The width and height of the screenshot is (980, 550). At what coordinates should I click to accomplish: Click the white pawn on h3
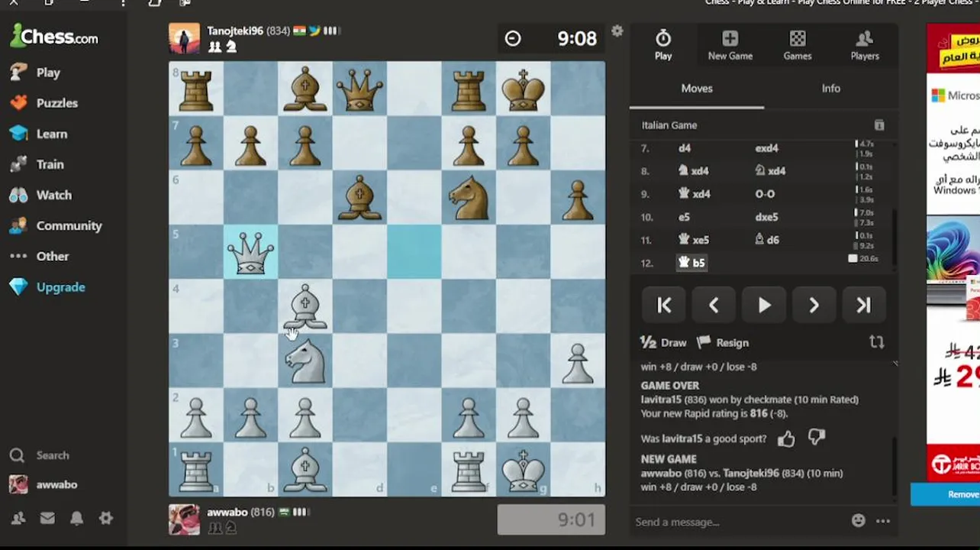(578, 361)
